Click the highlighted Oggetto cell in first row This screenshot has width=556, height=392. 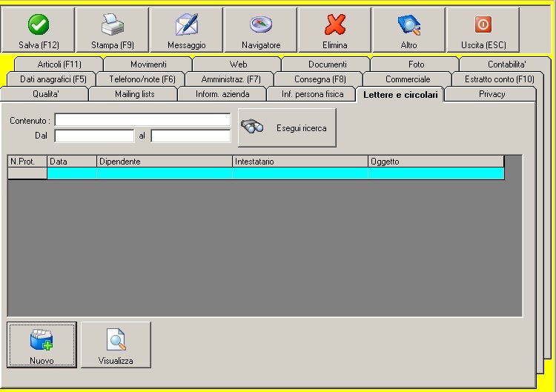436,173
